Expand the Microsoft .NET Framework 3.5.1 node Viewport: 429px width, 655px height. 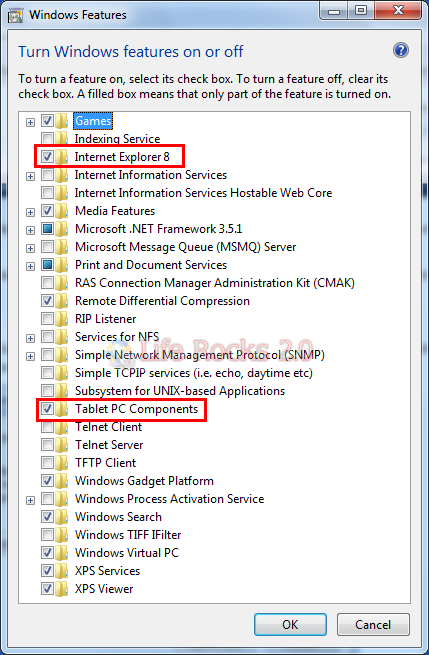[x=30, y=230]
